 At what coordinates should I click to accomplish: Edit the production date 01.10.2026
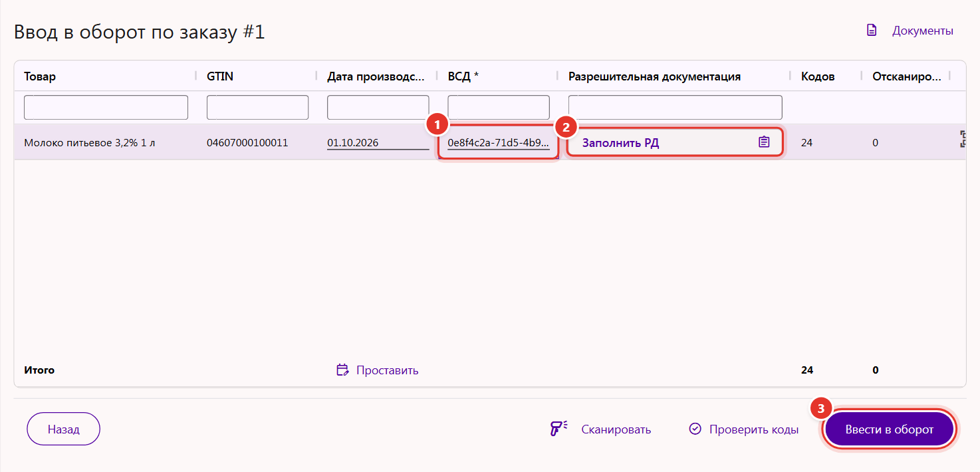[x=378, y=143]
